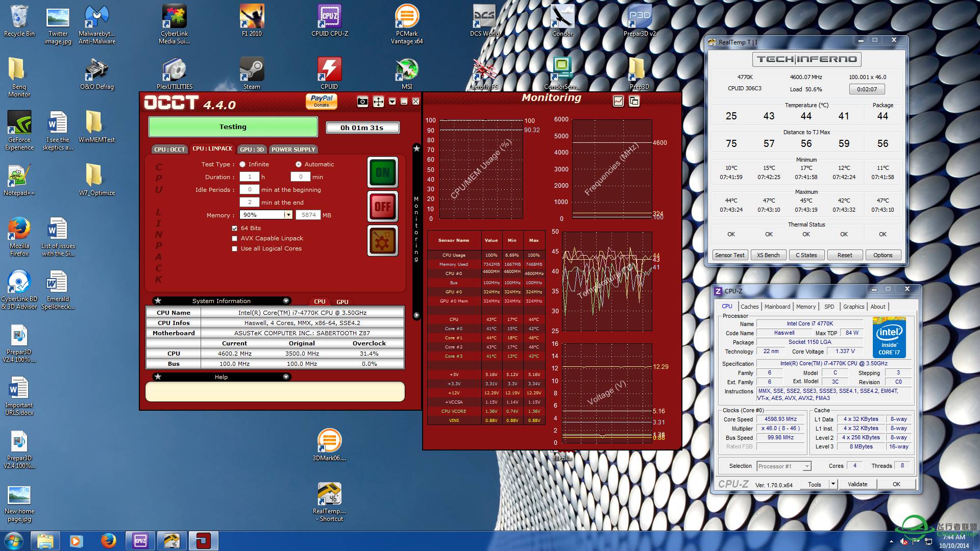The image size is (980, 551).
Task: Open CPU-Z About tab
Action: pyautogui.click(x=878, y=307)
